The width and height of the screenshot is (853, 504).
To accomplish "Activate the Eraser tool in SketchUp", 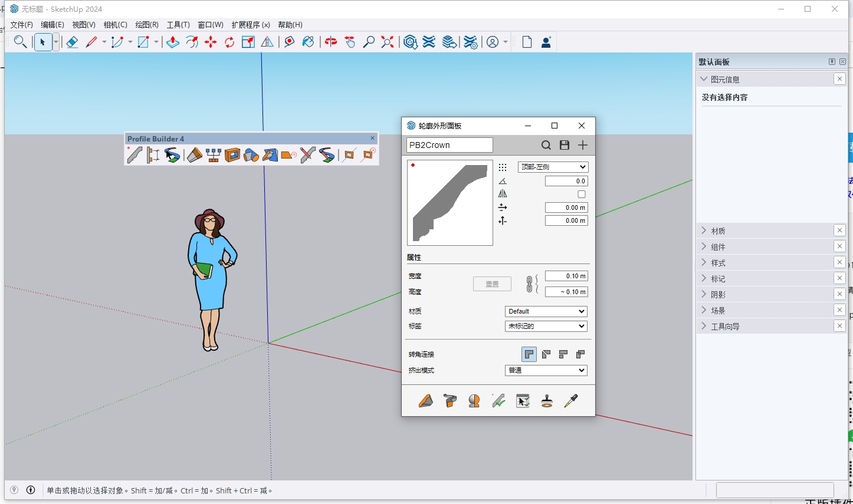I will (72, 42).
